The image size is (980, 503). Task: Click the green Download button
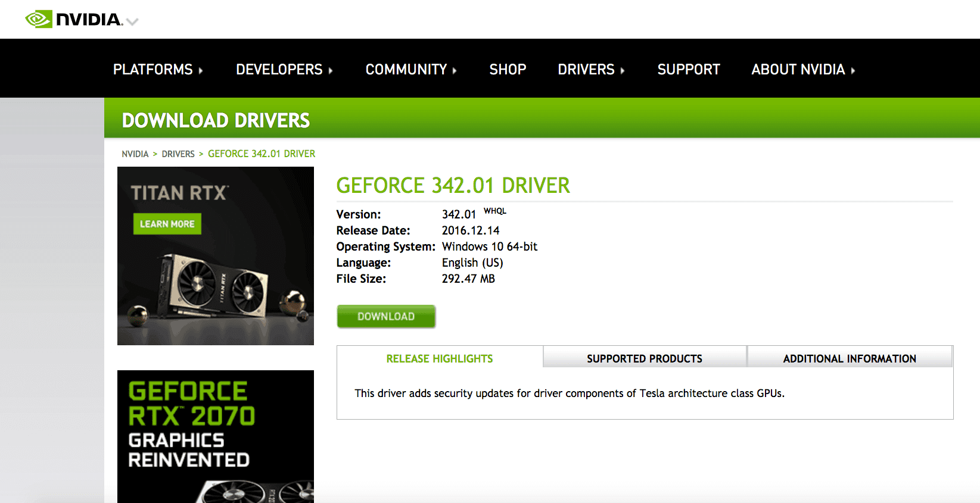(x=386, y=316)
